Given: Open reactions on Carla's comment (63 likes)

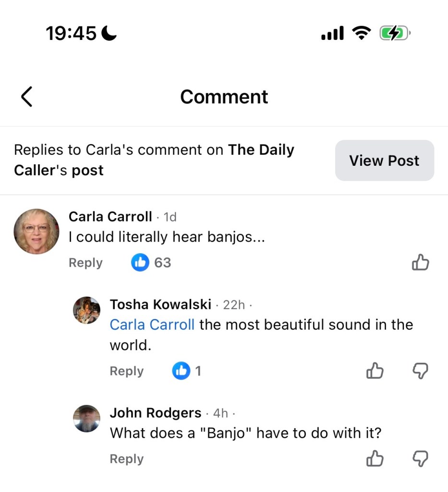Looking at the screenshot, I should pos(151,263).
